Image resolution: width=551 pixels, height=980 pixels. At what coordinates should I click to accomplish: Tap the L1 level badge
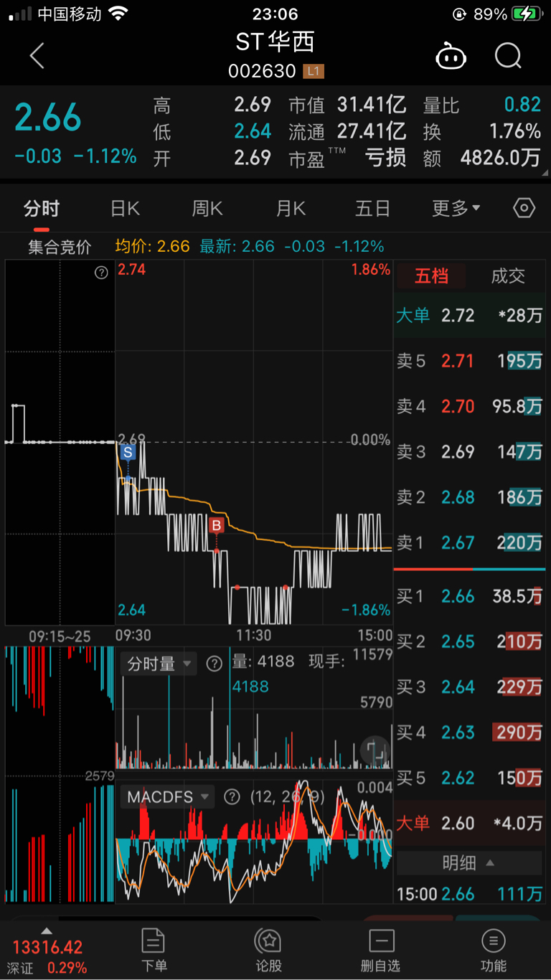click(x=314, y=71)
